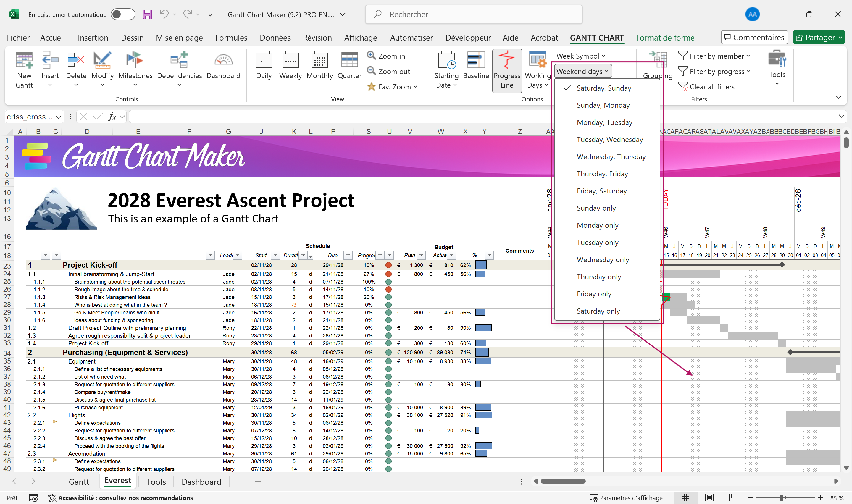Open the Leader column filter arrow
This screenshot has height=504, width=852.
pyautogui.click(x=238, y=255)
